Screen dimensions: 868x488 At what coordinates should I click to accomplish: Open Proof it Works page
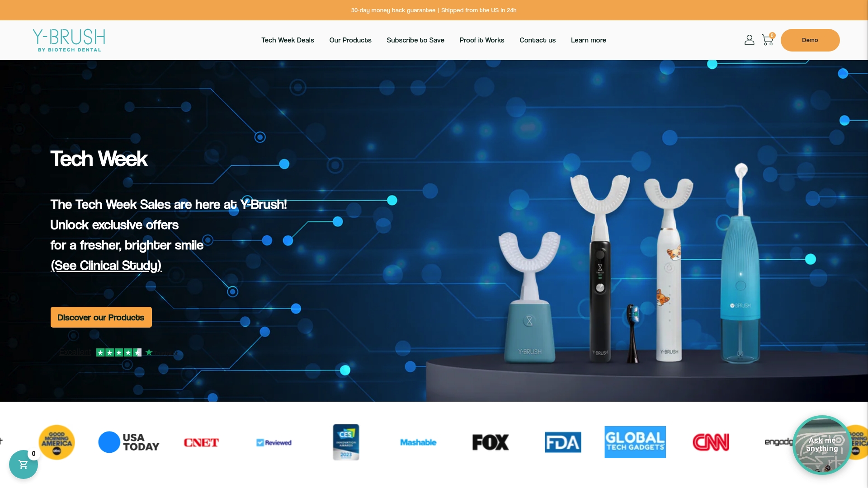(482, 40)
